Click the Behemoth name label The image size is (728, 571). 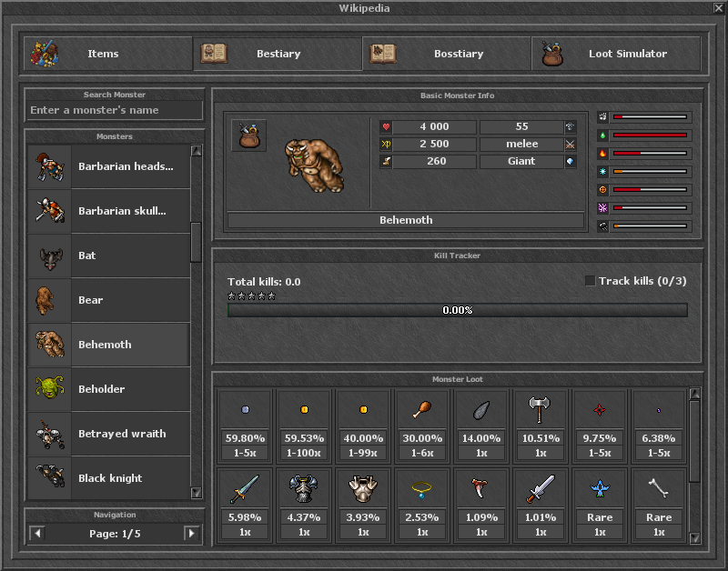click(x=406, y=220)
